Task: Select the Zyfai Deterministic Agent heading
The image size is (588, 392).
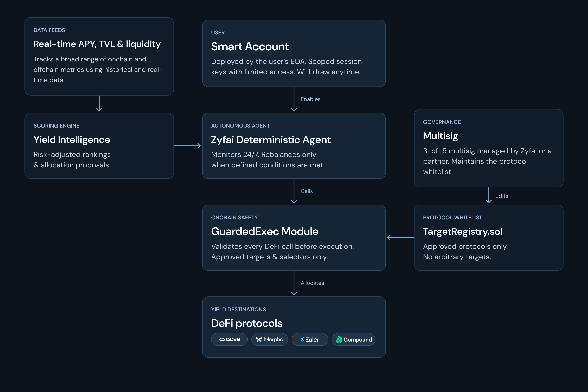Action: pos(271,140)
